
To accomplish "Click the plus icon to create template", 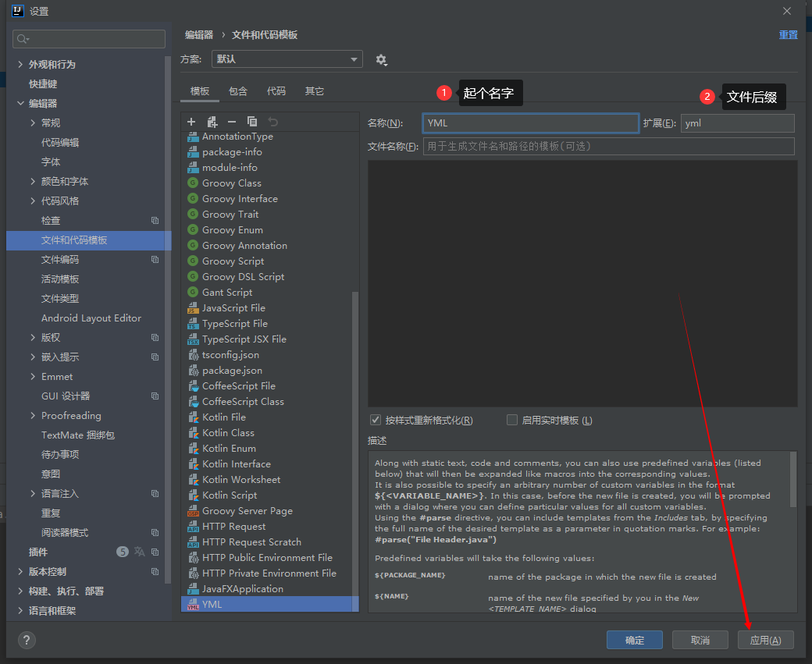I will [191, 122].
